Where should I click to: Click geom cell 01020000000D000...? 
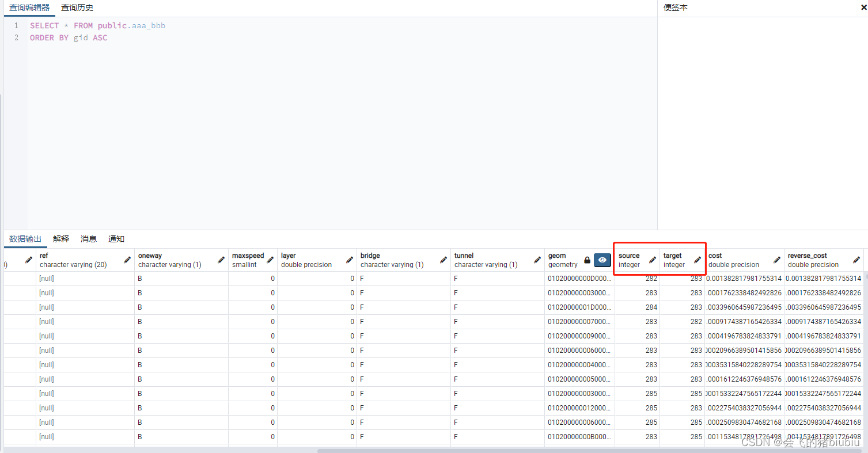point(579,279)
